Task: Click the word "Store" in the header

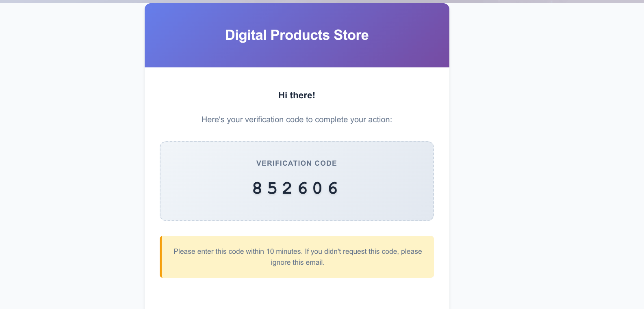Action: pyautogui.click(x=351, y=35)
